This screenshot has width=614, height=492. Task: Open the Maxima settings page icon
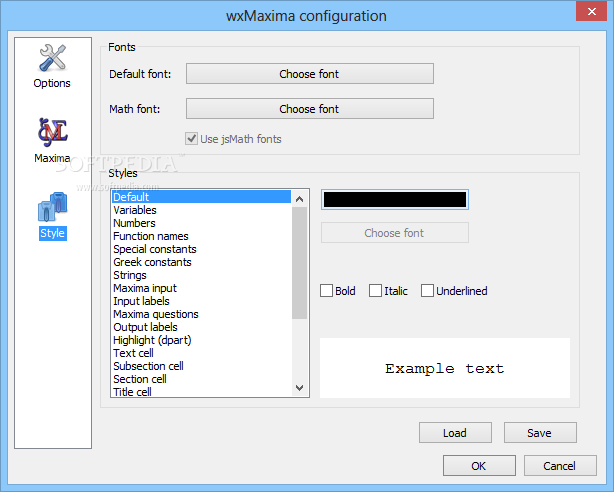(x=52, y=132)
